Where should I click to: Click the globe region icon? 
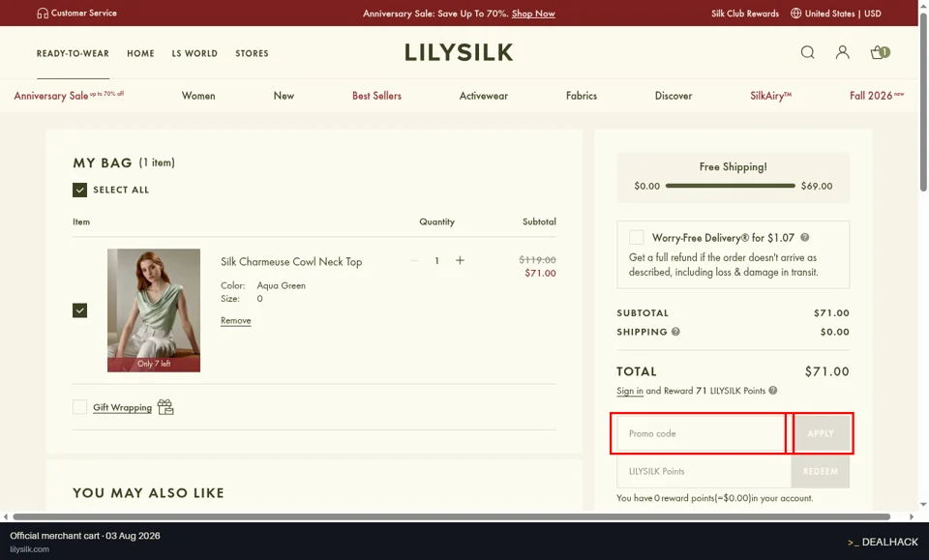795,13
